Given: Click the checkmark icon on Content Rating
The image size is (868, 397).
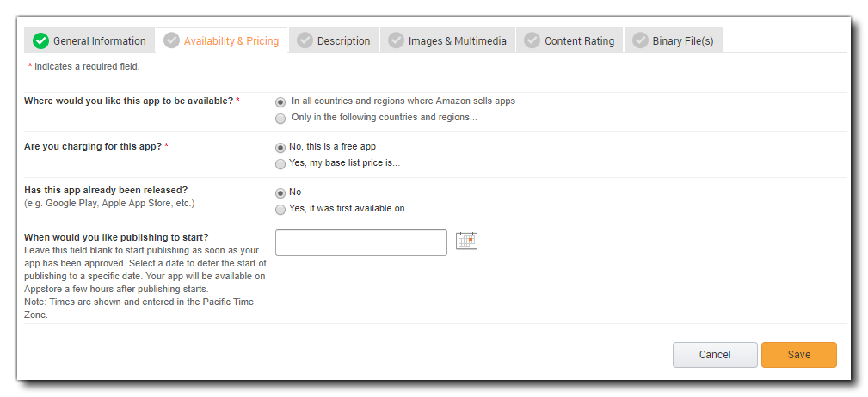Looking at the screenshot, I should pos(532,40).
